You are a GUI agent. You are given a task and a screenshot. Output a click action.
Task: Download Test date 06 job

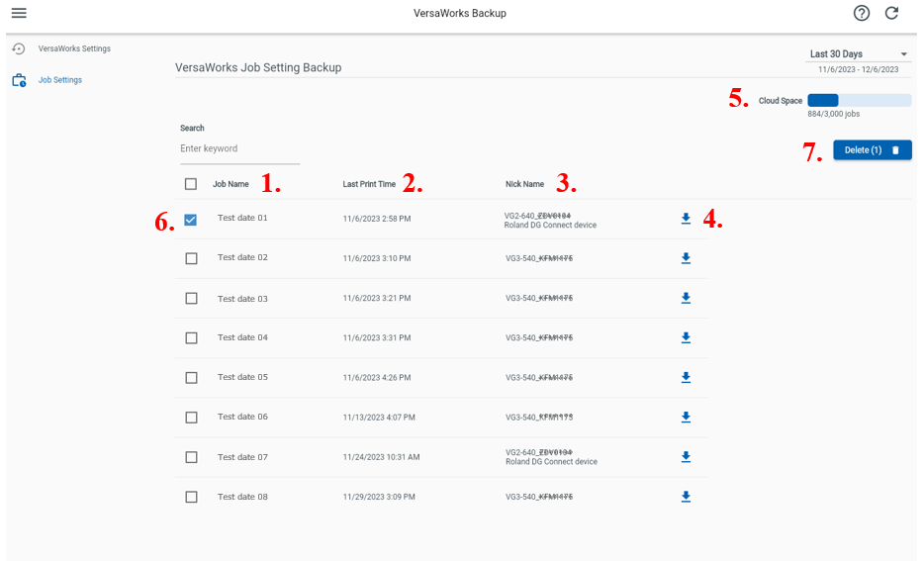click(x=686, y=418)
